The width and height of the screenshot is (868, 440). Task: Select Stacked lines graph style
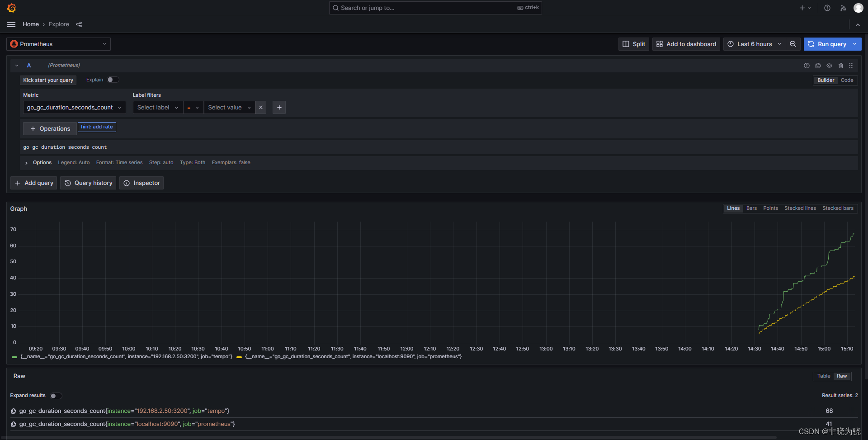(x=800, y=208)
